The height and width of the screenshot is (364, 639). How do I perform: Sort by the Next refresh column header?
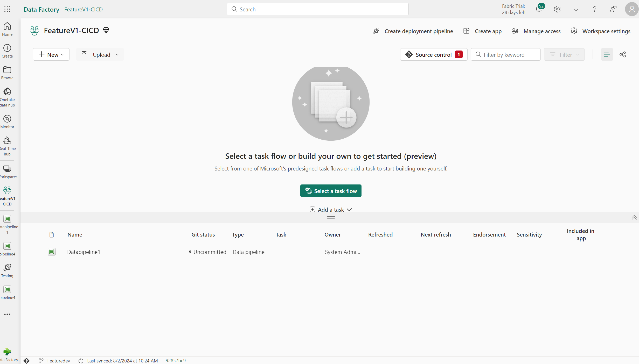click(436, 234)
